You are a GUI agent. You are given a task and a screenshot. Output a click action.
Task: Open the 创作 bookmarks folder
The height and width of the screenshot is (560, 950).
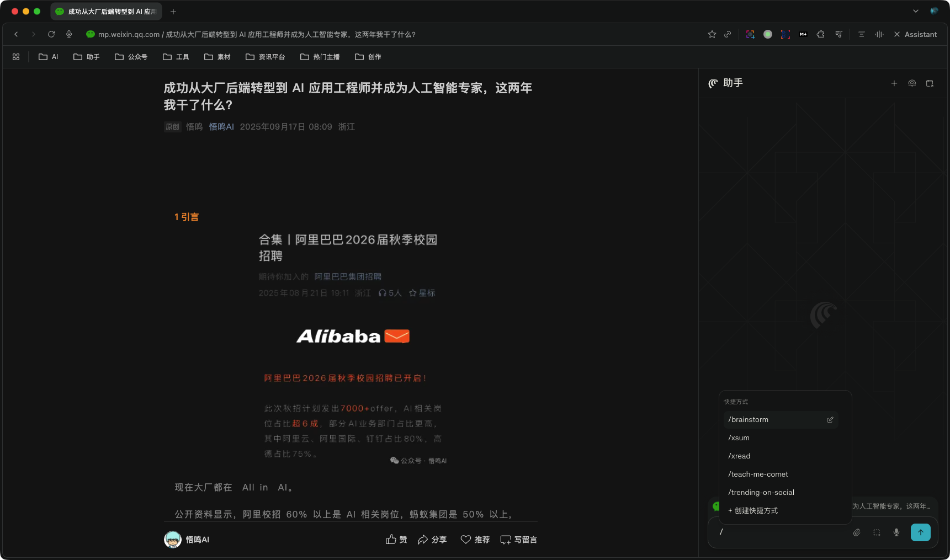coord(368,57)
